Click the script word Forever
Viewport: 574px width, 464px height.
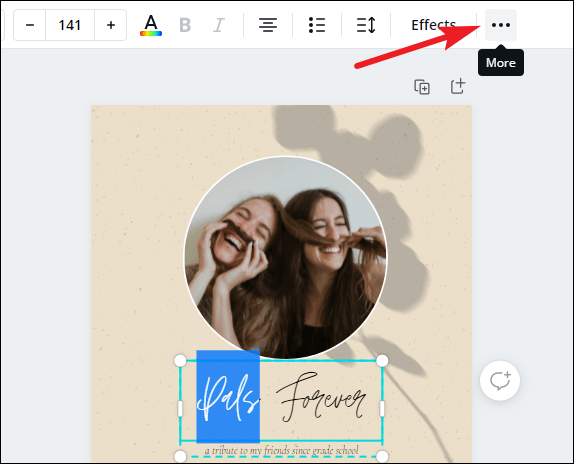coord(321,397)
